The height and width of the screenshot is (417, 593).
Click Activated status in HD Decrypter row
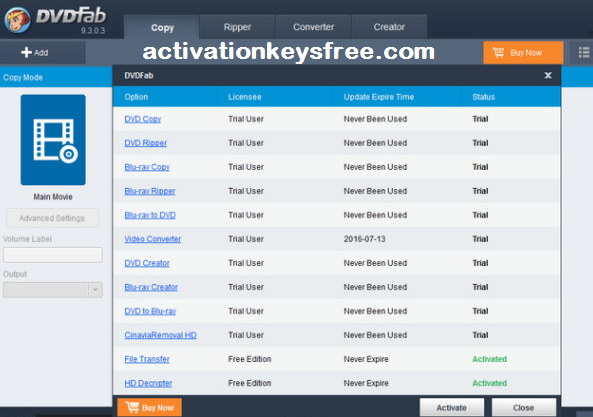tap(489, 383)
